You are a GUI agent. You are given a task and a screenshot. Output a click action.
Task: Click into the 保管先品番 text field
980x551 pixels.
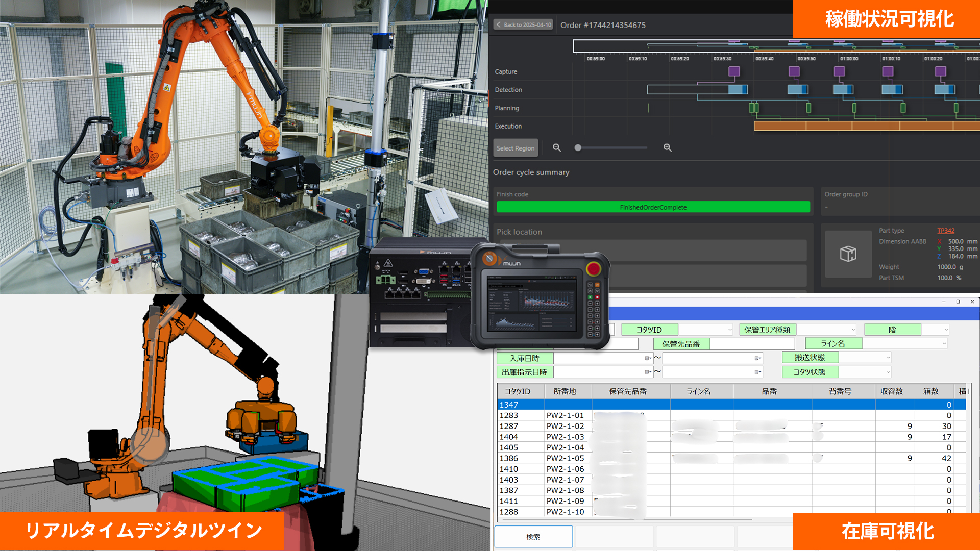point(752,344)
